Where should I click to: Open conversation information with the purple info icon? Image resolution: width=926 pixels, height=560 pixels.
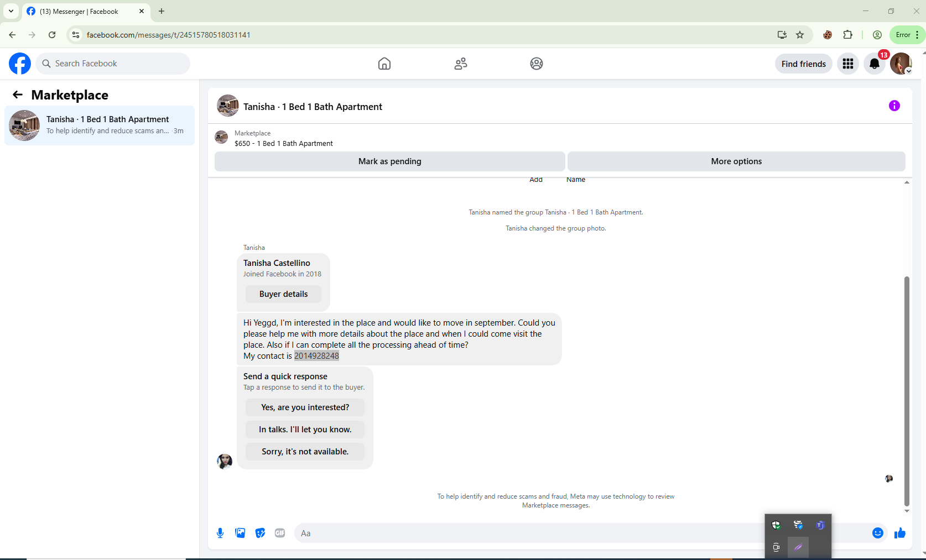pyautogui.click(x=894, y=106)
